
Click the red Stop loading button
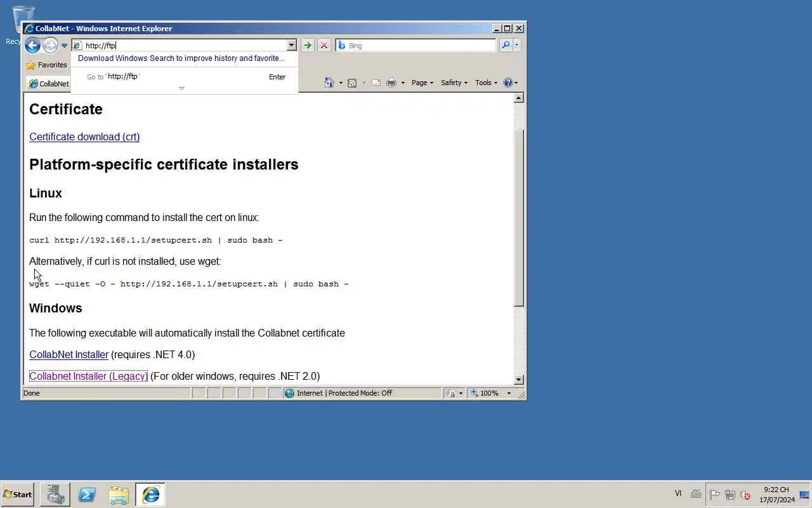pos(324,45)
